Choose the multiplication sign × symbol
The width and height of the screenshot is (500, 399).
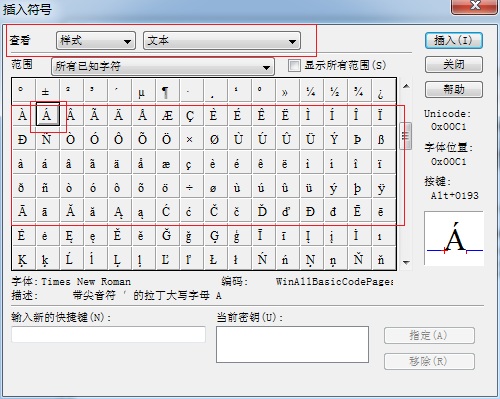click(x=191, y=138)
